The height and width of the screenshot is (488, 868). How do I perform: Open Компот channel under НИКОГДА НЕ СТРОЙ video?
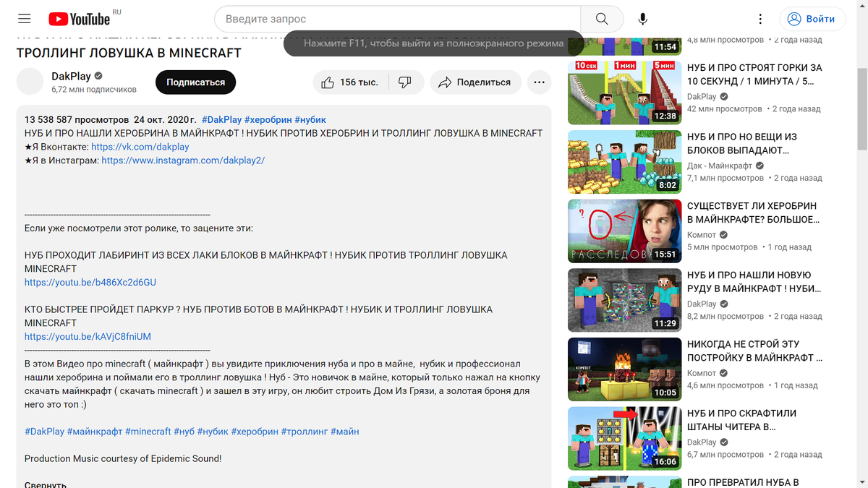pos(702,373)
